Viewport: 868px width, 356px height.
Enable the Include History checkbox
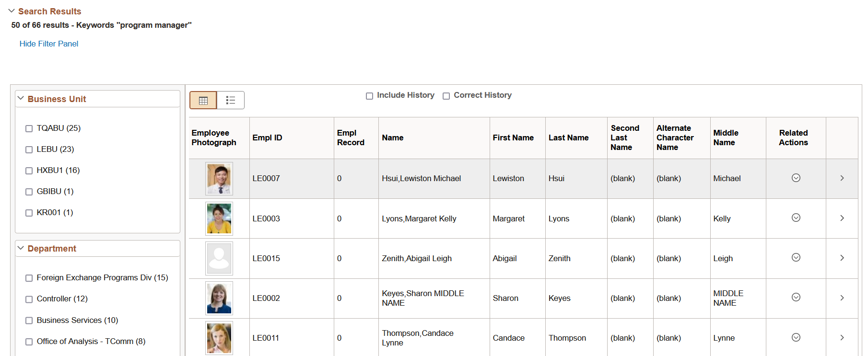point(369,96)
